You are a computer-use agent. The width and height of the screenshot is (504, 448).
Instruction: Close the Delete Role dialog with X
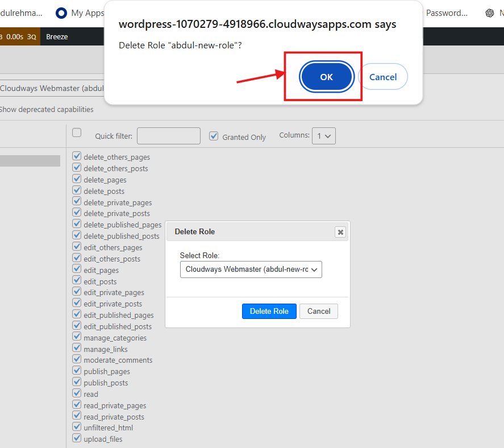click(340, 232)
